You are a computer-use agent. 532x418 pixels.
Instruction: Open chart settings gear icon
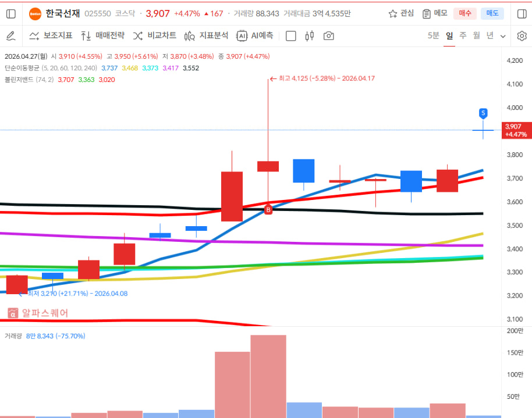click(522, 36)
